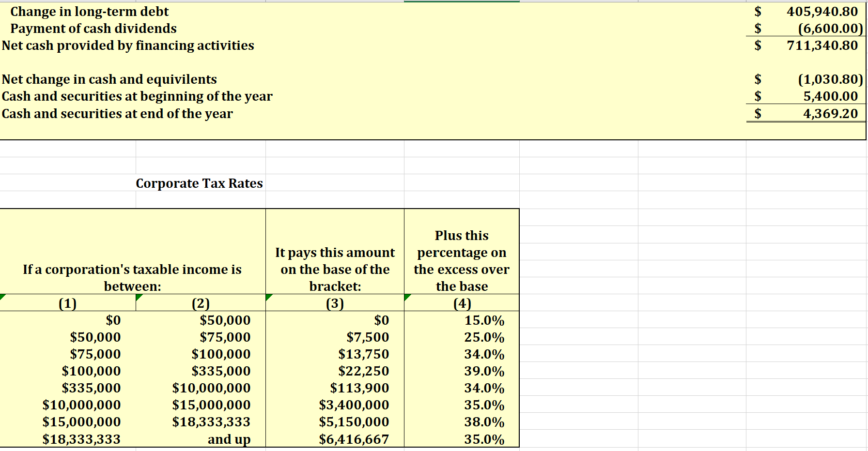Select the 35.0% rate beside $6,416,667
The image size is (868, 451).
(484, 439)
